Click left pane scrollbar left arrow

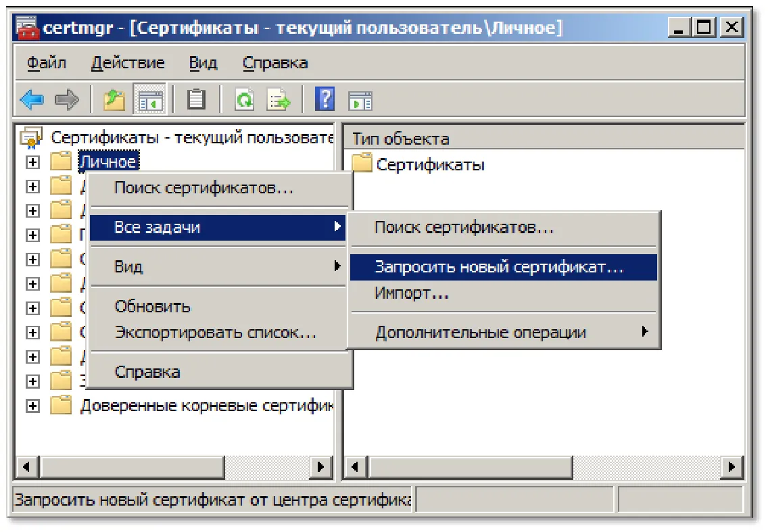click(27, 467)
